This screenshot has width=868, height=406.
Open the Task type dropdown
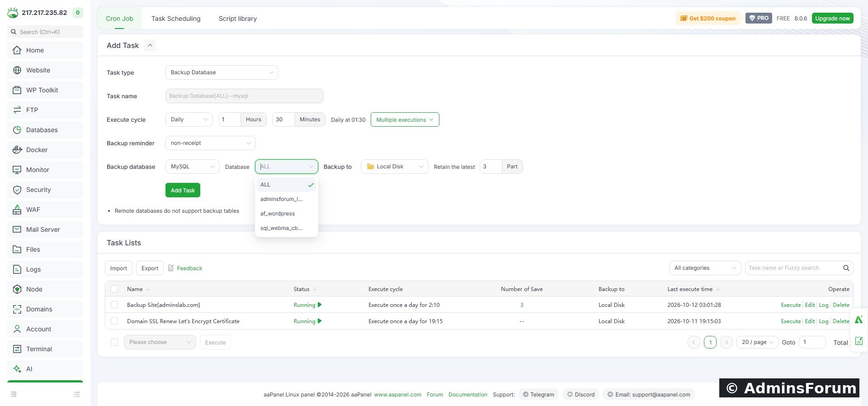click(222, 72)
